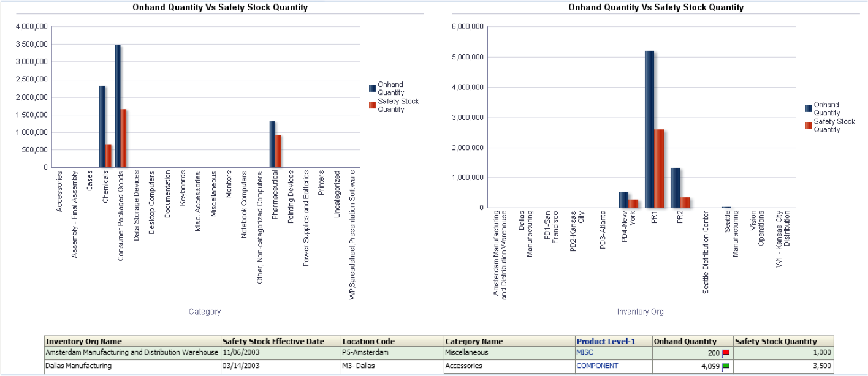This screenshot has width=868, height=376.
Task: Open the MISC product link
Action: pyautogui.click(x=585, y=352)
